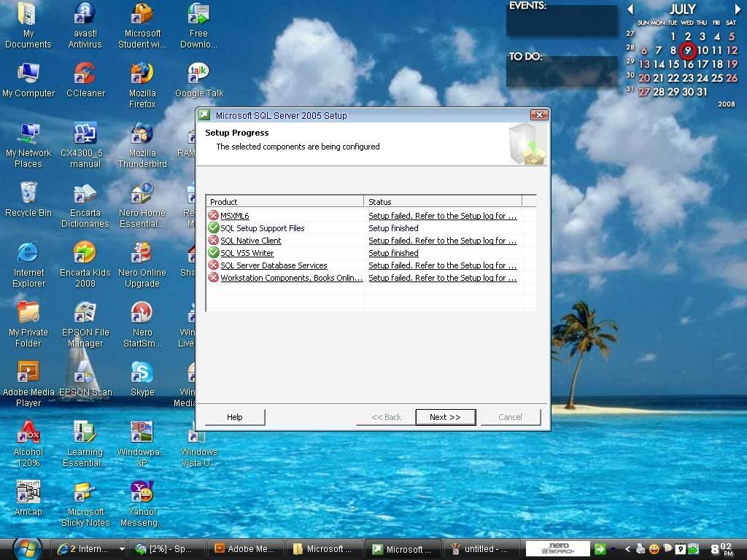Launch Mozilla Thunderbird from the desktop

click(142, 134)
